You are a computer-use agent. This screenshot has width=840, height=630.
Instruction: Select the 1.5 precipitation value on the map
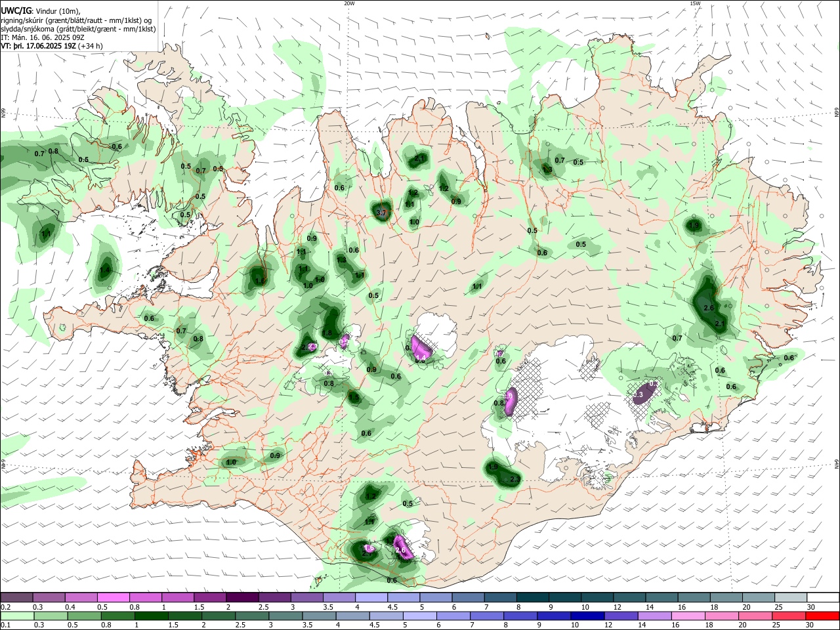pyautogui.click(x=354, y=397)
